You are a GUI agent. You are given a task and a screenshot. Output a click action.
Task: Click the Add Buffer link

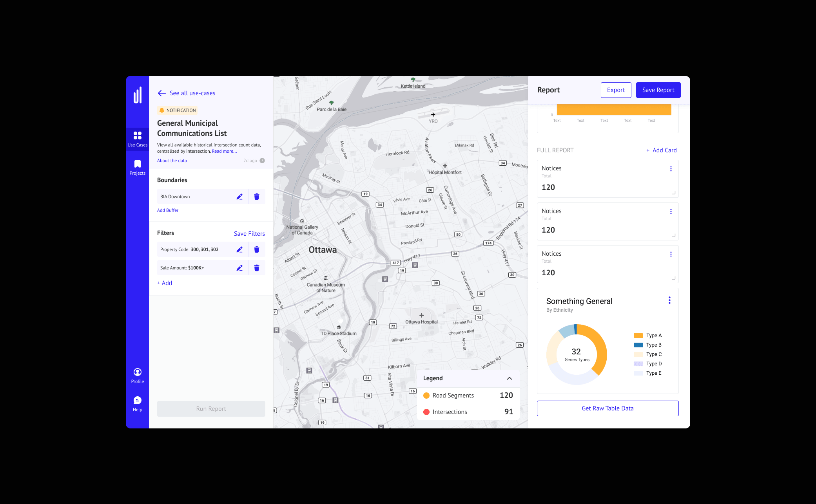point(168,210)
